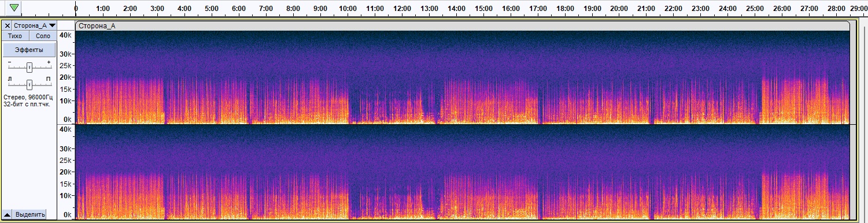Screen dimensions: 868x223
Task: Click the 1:00 mark on the timeline
Action: tap(103, 9)
